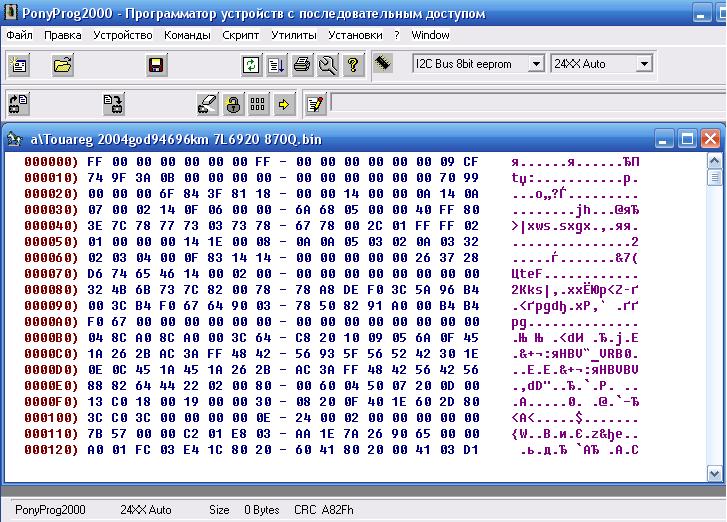This screenshot has height=522, width=727.
Task: Click the child window horse icon
Action: tap(14, 139)
